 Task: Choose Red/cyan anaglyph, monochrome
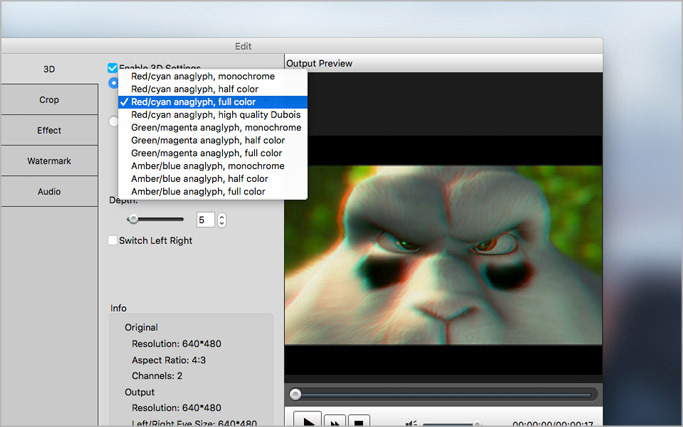[213, 76]
